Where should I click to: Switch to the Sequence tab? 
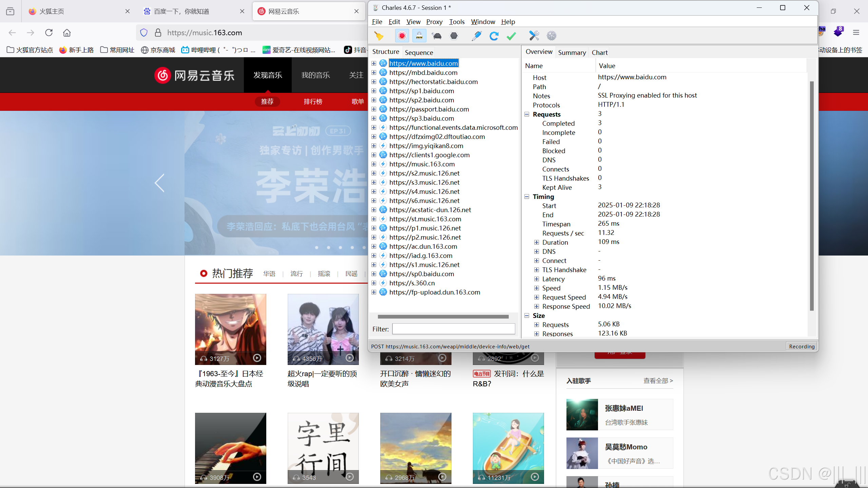419,52
